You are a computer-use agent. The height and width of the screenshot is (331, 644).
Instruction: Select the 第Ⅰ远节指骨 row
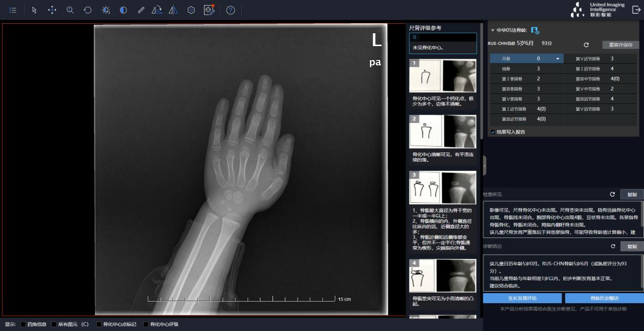click(x=600, y=69)
